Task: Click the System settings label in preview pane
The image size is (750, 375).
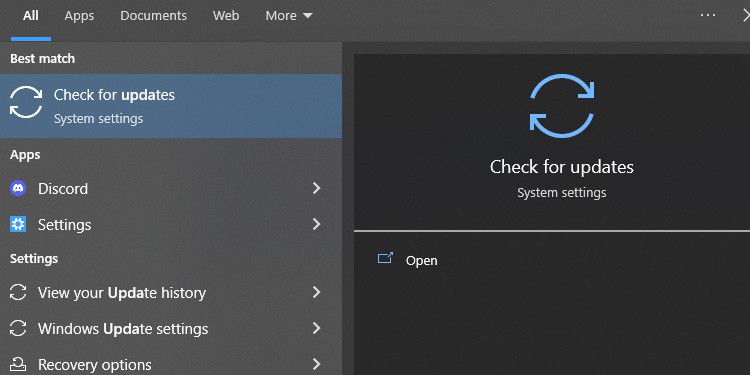Action: tap(562, 193)
